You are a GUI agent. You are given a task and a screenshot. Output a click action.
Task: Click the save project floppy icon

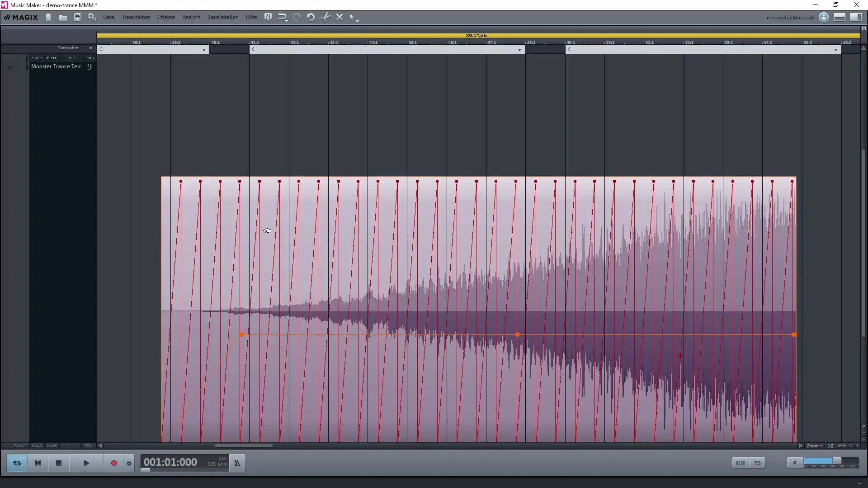[x=78, y=17]
